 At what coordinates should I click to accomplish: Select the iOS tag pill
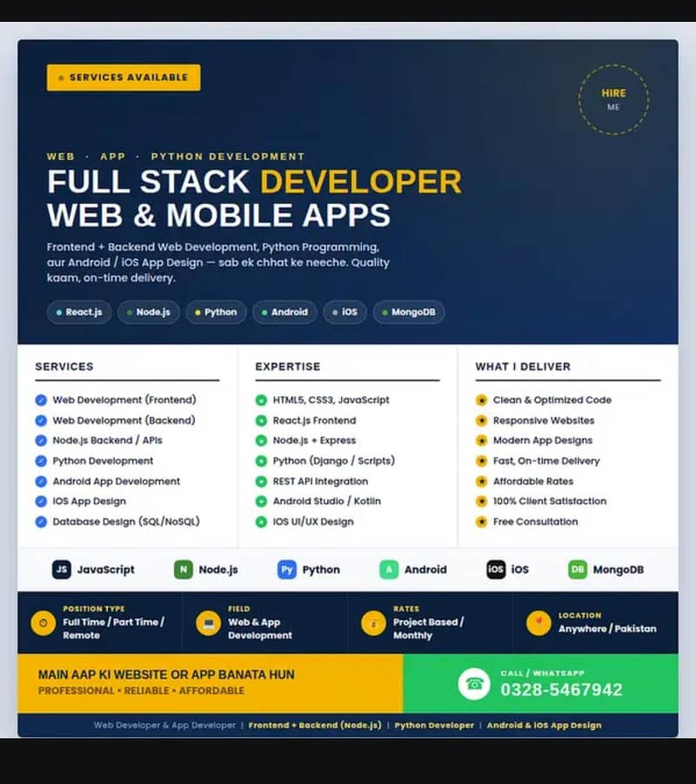click(345, 312)
